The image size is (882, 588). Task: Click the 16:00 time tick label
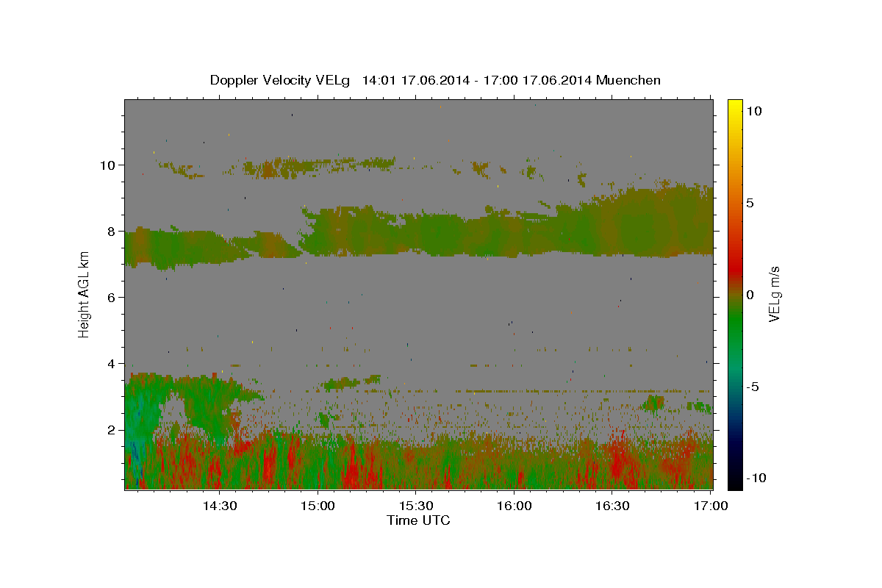point(514,506)
